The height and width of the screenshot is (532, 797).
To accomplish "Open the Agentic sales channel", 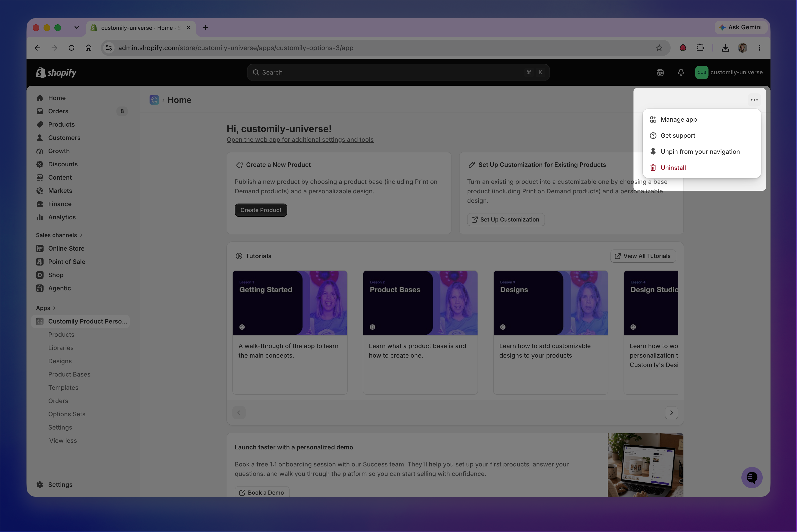I will (80, 288).
